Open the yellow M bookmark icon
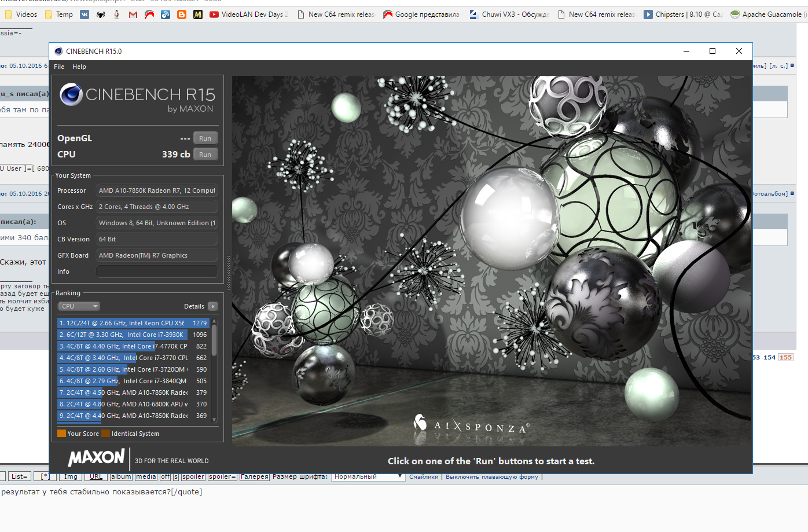 pos(198,14)
